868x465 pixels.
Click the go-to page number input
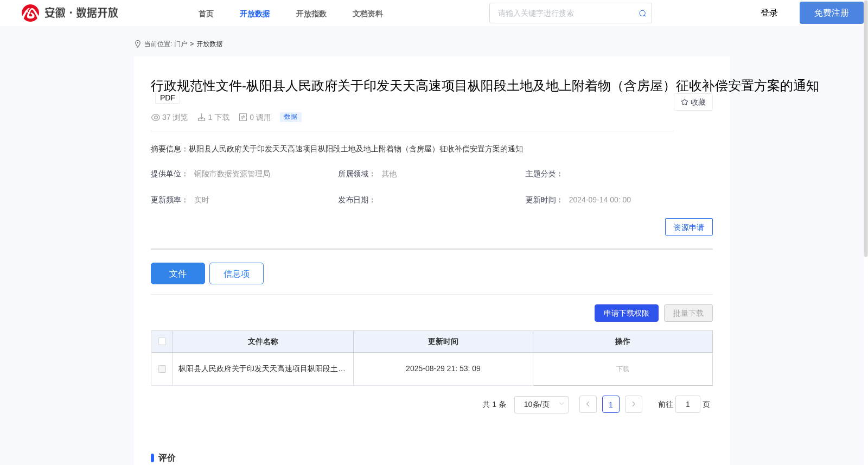point(688,404)
